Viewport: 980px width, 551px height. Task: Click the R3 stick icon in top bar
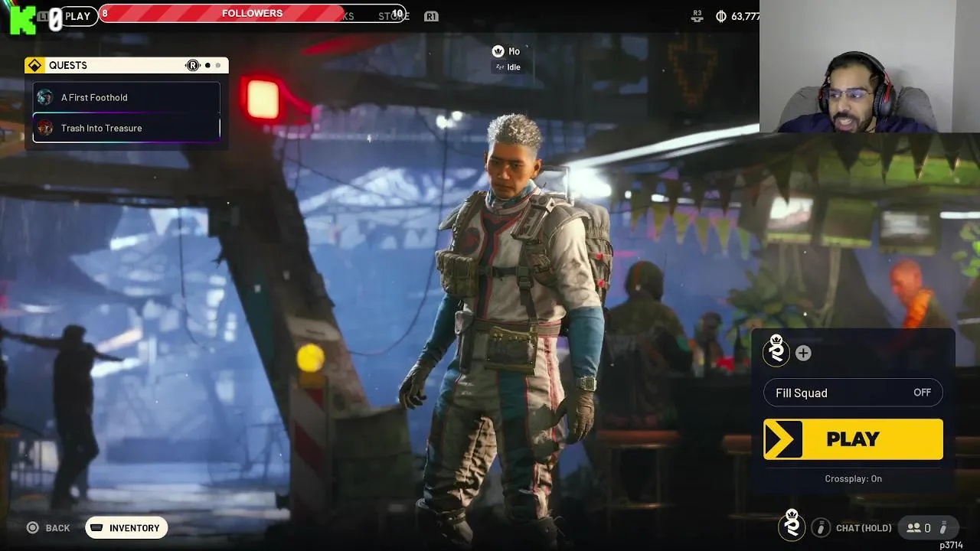pyautogui.click(x=697, y=15)
